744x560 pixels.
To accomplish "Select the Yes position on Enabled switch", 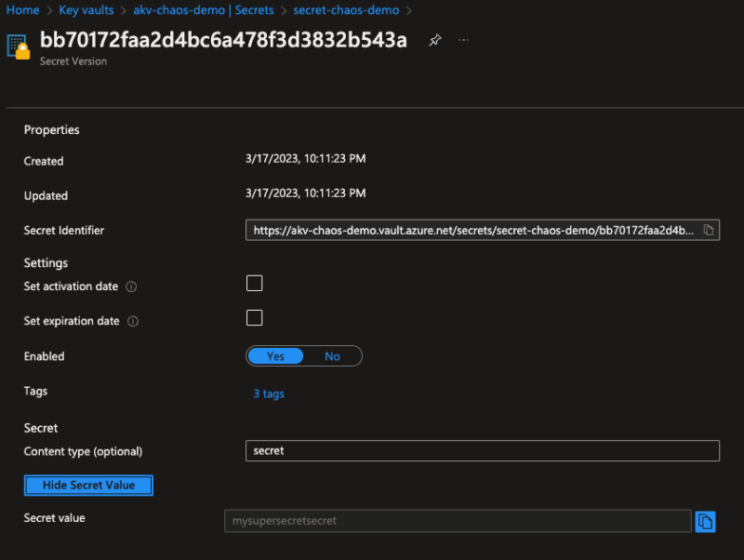I will point(275,355).
